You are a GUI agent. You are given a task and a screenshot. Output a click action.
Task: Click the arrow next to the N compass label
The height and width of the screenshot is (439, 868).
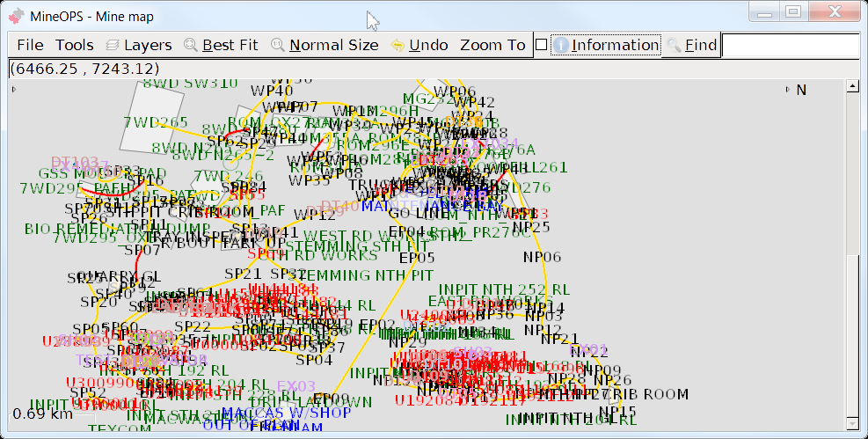788,89
